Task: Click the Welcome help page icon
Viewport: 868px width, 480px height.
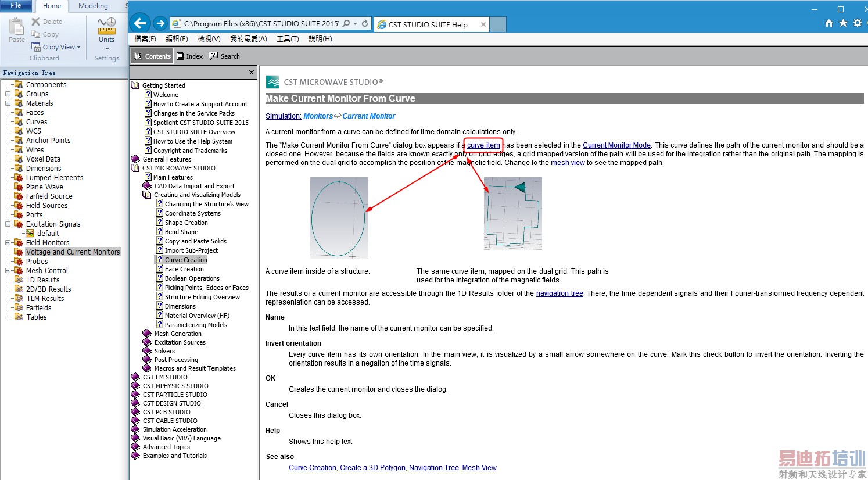Action: coord(148,94)
